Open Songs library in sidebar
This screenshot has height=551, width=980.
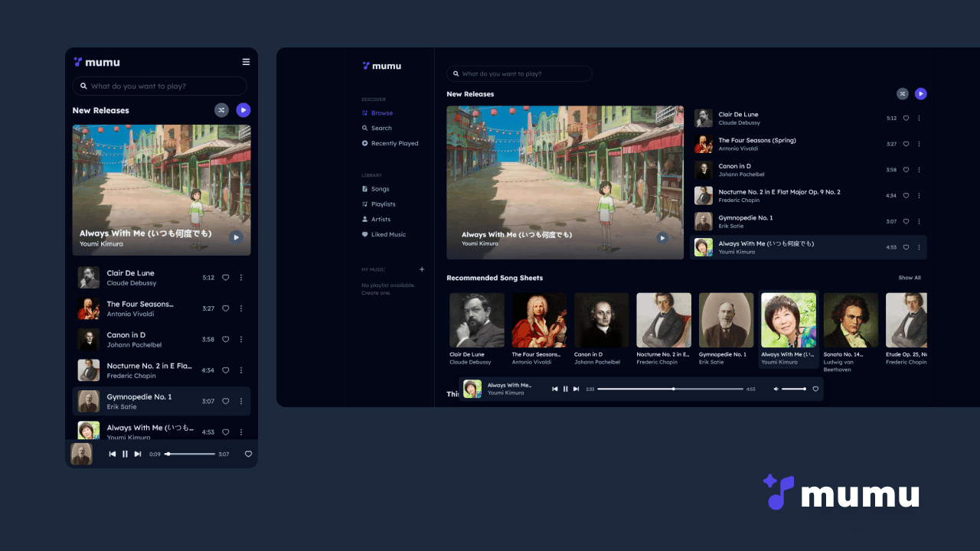pos(375,188)
